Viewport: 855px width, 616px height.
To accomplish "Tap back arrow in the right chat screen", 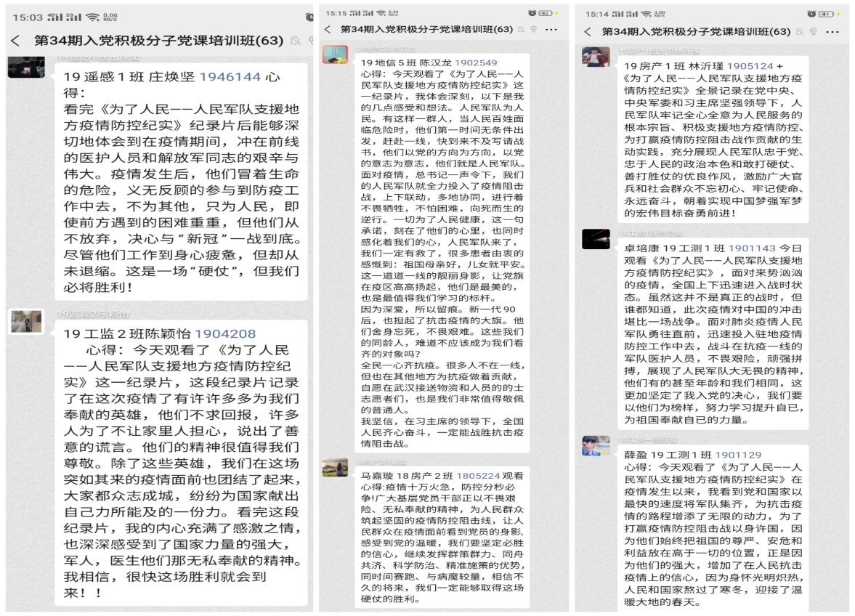I will 587,32.
